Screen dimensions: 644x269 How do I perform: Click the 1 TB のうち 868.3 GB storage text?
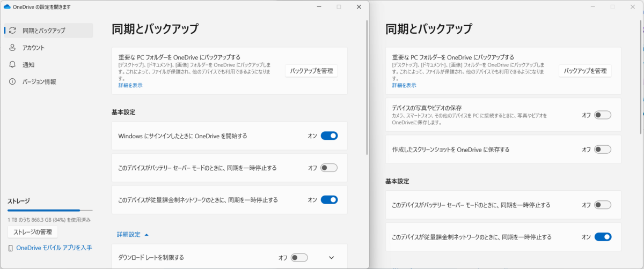pyautogui.click(x=49, y=220)
